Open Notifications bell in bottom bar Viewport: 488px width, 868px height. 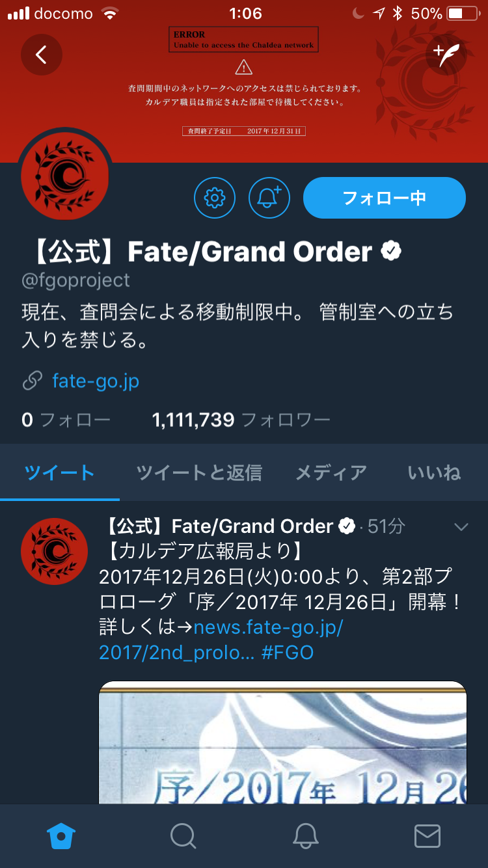point(305,836)
